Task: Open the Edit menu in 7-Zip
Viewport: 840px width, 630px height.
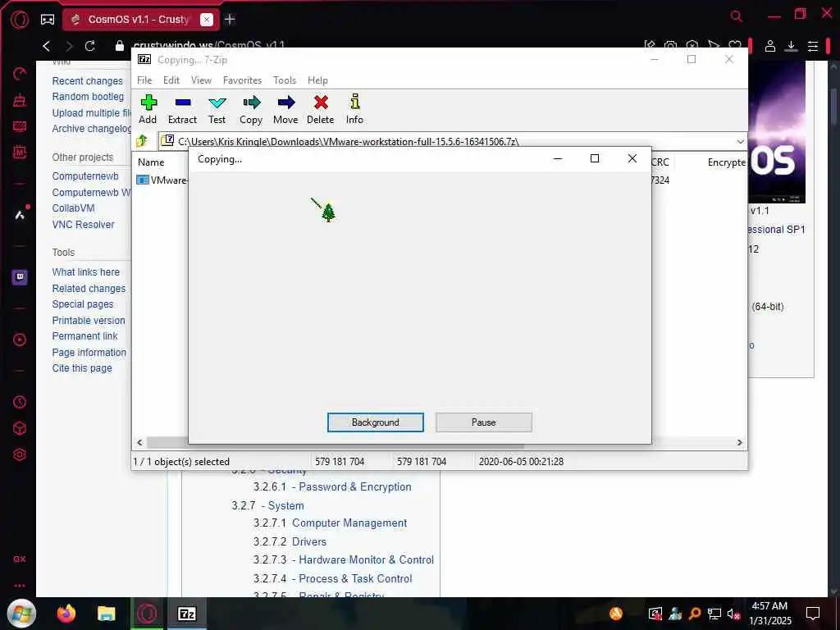Action: (x=171, y=80)
